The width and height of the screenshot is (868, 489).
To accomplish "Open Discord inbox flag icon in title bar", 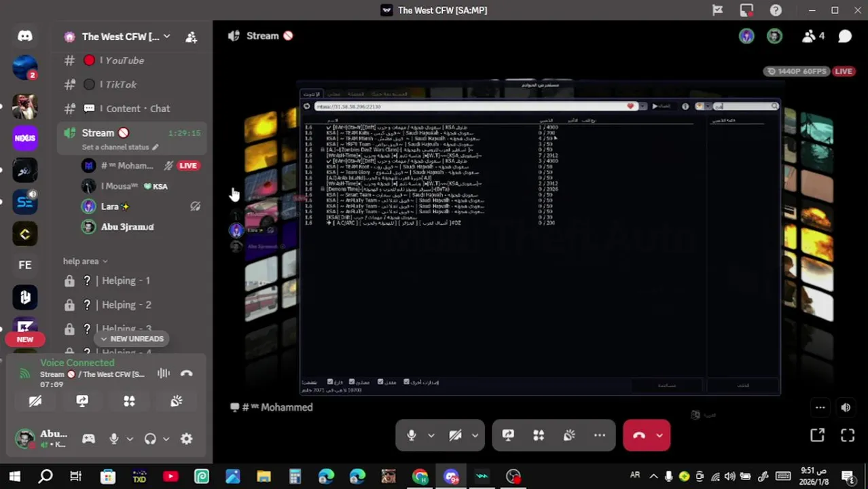I will coord(717,10).
